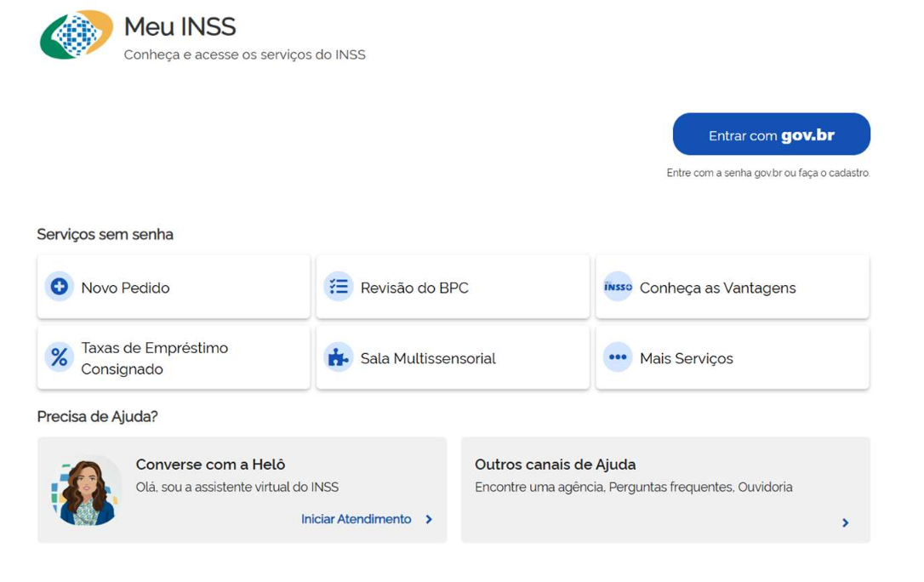The image size is (924, 582).
Task: Click the ellipsis icon on Mais Serviços
Action: coord(618,357)
